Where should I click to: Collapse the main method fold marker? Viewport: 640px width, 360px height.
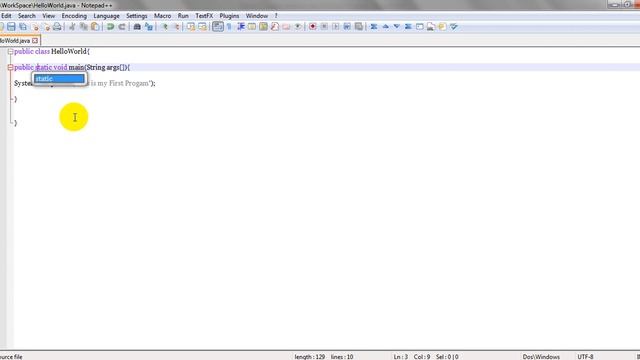[x=11, y=67]
